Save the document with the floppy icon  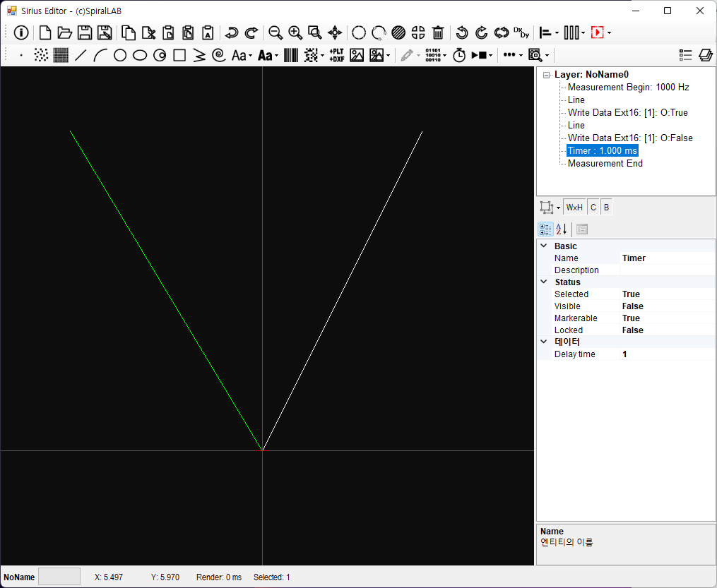[85, 32]
